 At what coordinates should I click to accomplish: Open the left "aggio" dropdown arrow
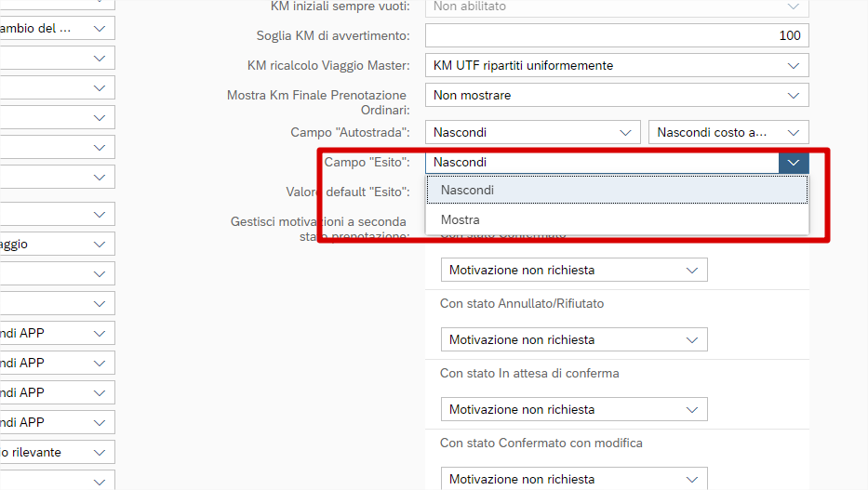[100, 244]
